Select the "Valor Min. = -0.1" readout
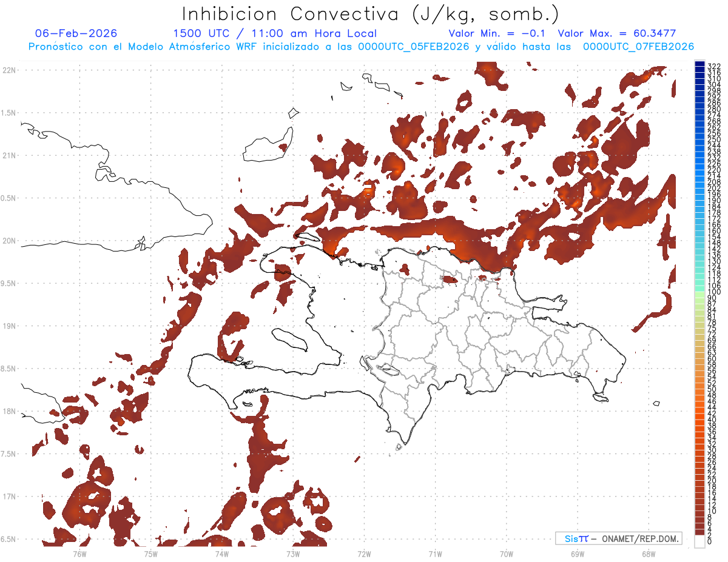 point(497,33)
